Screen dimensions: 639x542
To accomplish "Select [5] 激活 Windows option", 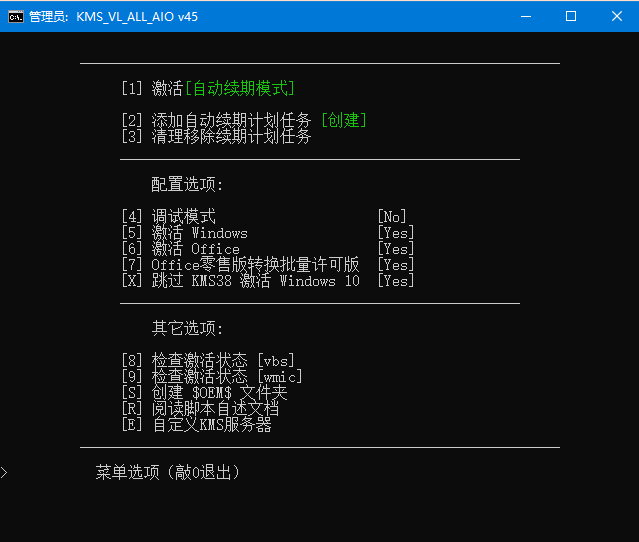I will click(185, 233).
